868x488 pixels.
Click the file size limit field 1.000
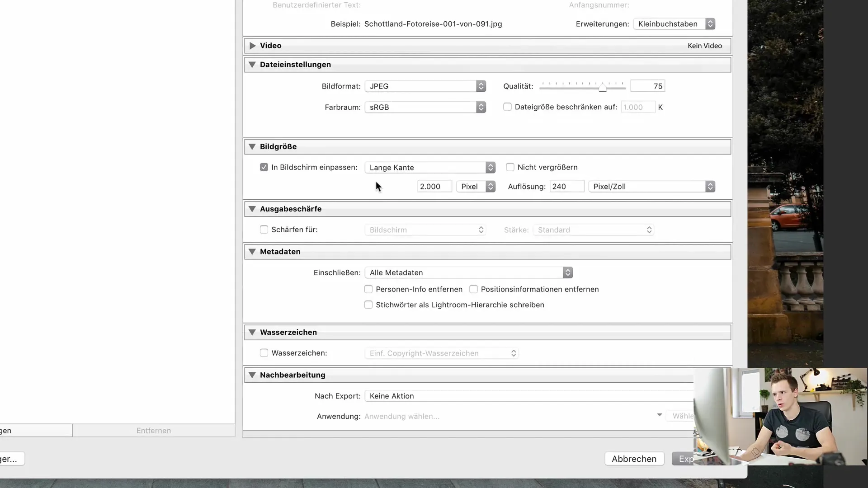point(638,107)
